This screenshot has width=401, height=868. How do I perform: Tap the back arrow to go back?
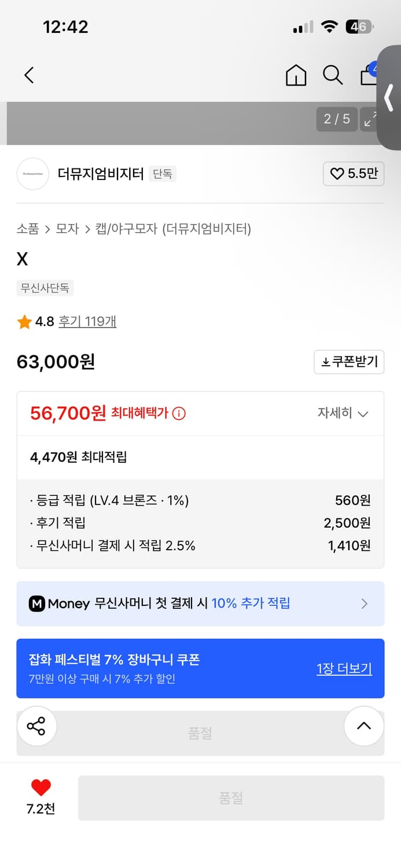[x=29, y=75]
